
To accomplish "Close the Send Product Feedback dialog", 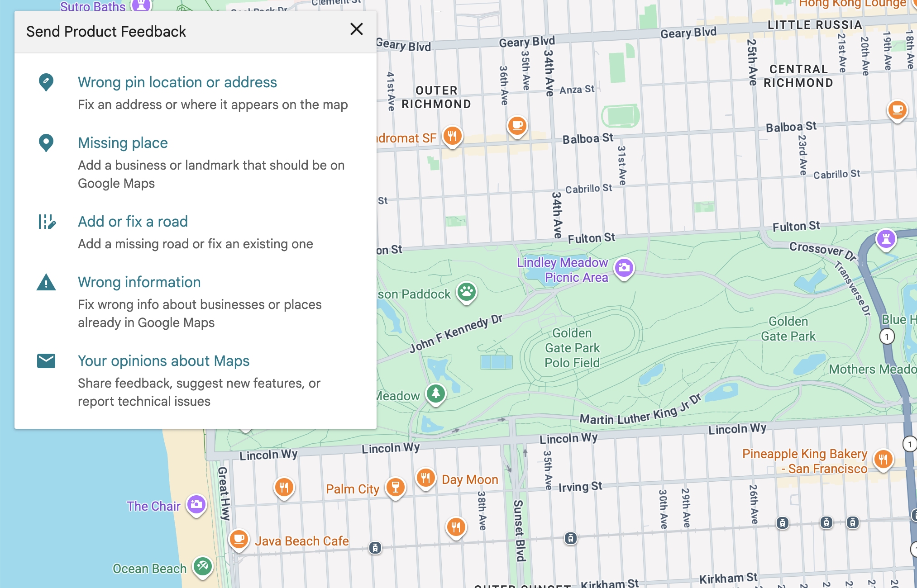I will (x=357, y=29).
